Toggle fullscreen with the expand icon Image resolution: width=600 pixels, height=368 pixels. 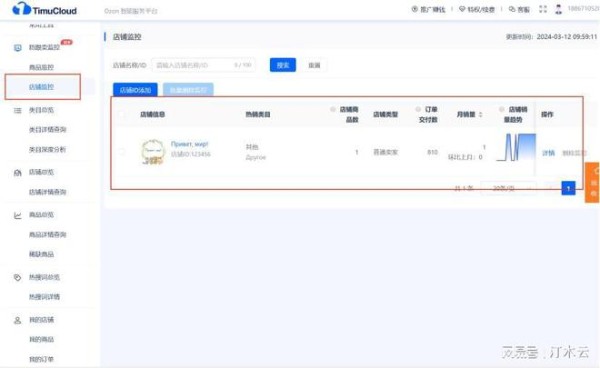click(x=543, y=9)
